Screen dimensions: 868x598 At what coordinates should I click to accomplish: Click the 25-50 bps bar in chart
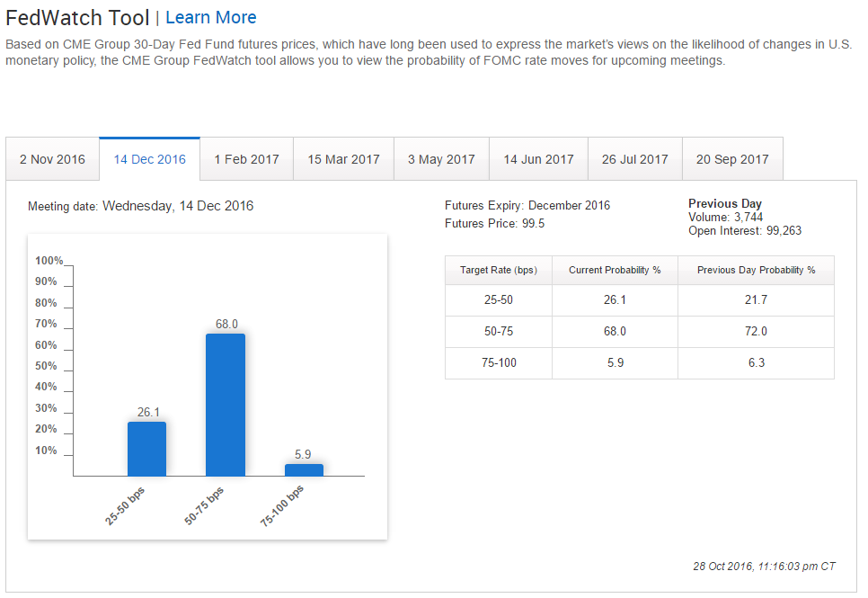tap(146, 449)
